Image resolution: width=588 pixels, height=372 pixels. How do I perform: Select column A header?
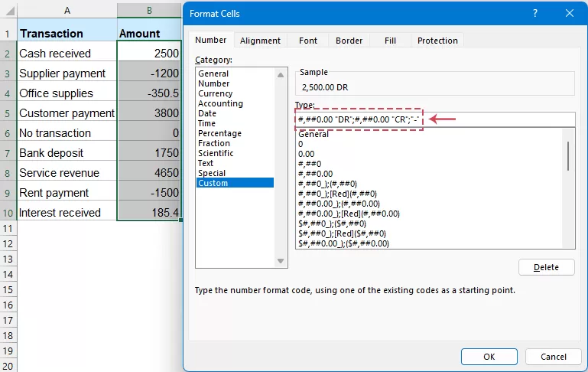click(x=67, y=11)
